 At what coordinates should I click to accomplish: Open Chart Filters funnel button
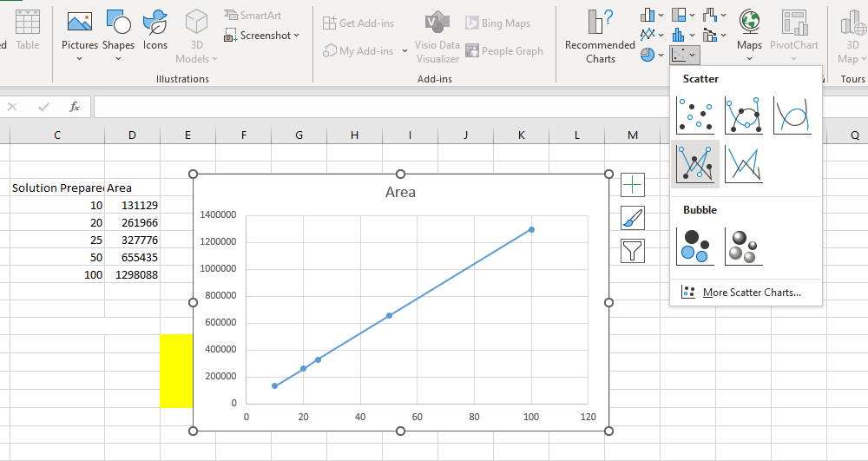633,251
